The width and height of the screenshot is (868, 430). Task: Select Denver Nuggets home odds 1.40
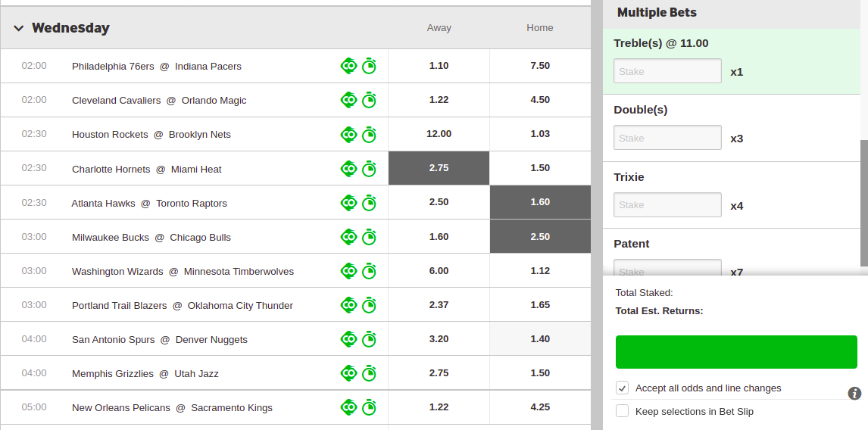coord(540,339)
